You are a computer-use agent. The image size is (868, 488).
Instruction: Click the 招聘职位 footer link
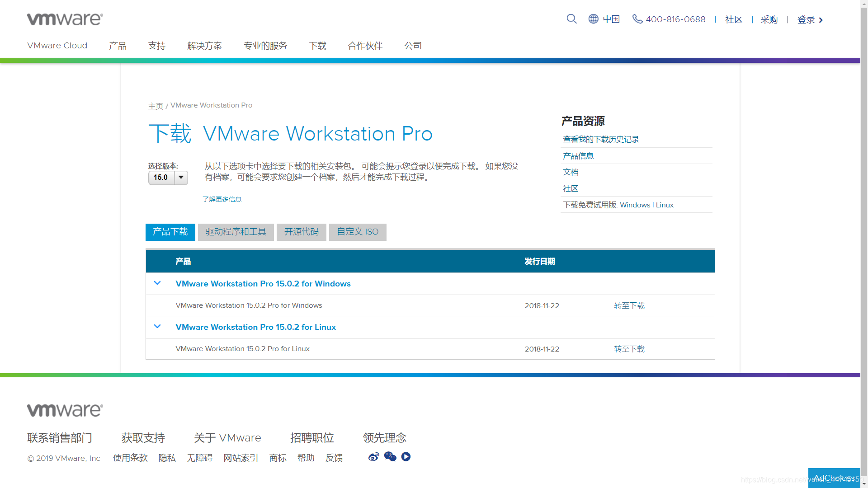(312, 438)
